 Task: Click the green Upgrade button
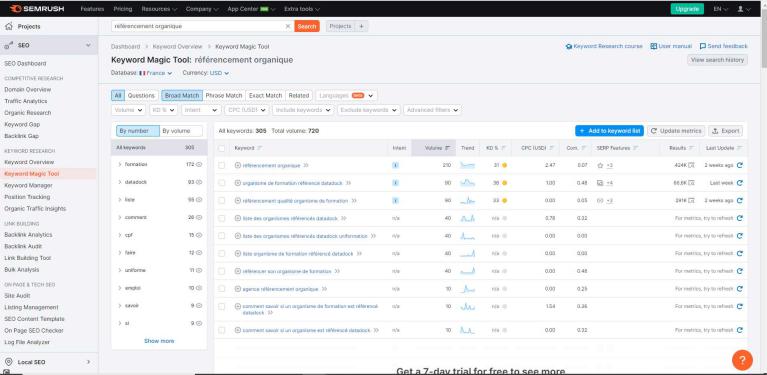tap(687, 9)
